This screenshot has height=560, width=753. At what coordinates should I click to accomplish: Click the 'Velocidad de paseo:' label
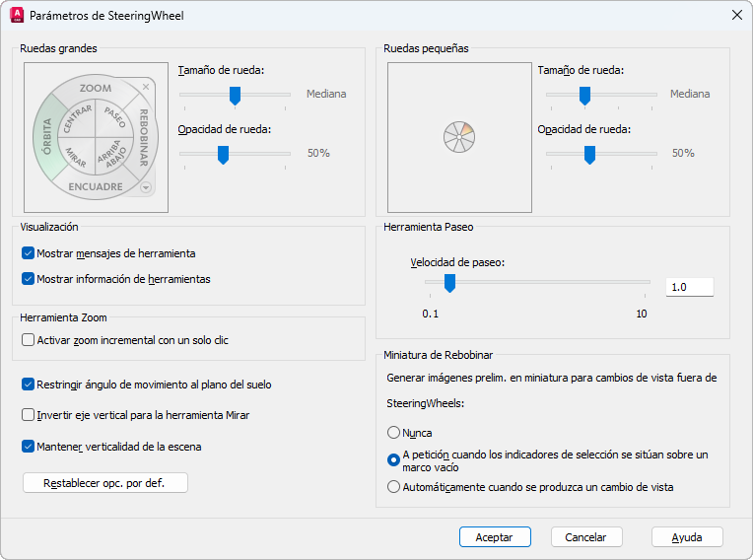coord(457,262)
